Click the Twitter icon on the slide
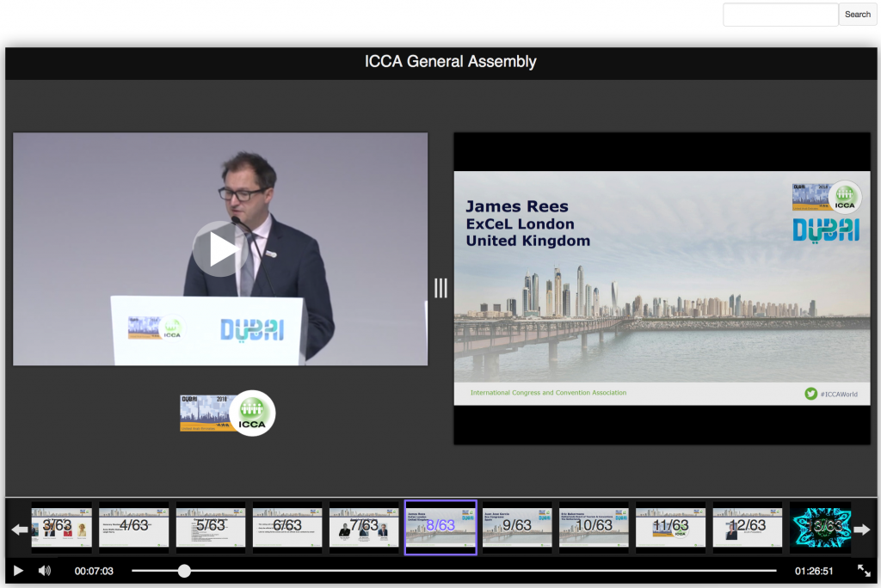The image size is (881, 588). [x=810, y=394]
